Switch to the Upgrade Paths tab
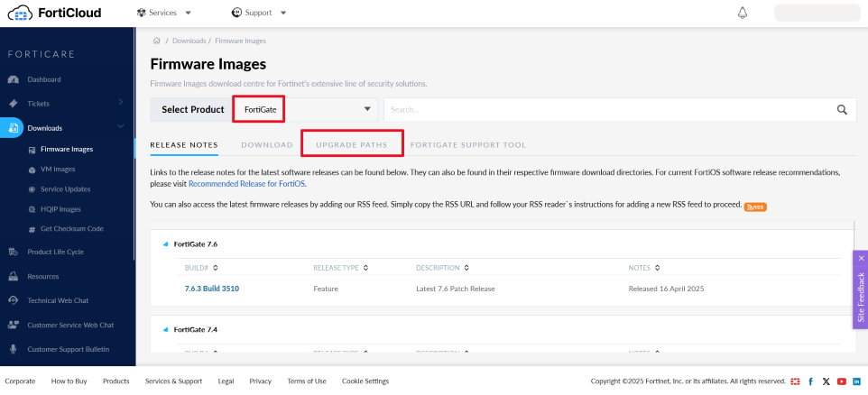The height and width of the screenshot is (395, 868). click(x=351, y=145)
